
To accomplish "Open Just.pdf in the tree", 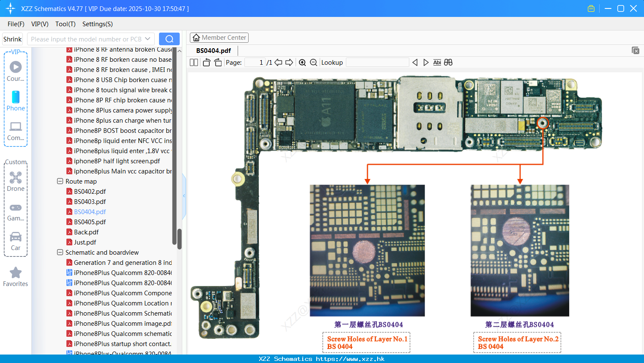I will pyautogui.click(x=85, y=242).
